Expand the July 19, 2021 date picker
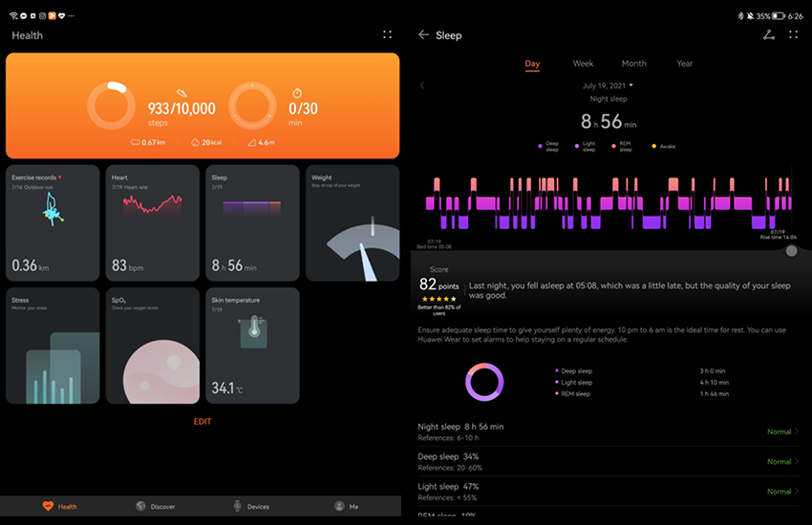The image size is (812, 525). point(609,85)
